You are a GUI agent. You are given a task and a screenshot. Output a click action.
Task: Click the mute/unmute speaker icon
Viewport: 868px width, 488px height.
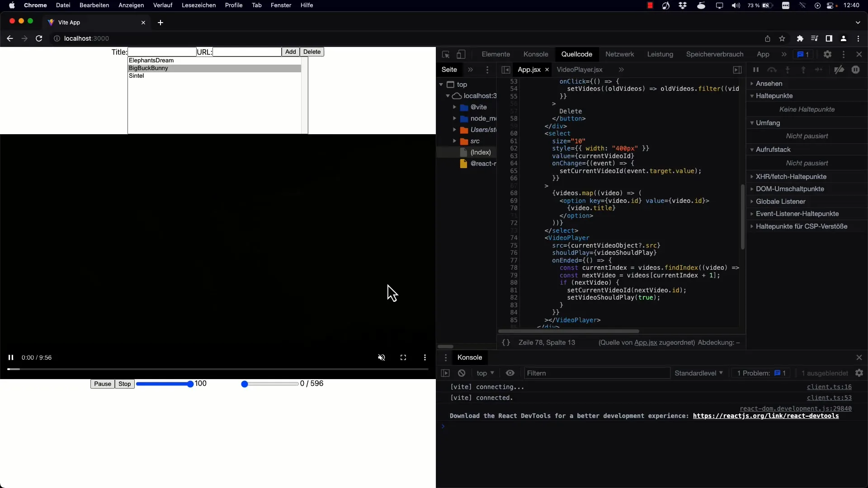(382, 357)
